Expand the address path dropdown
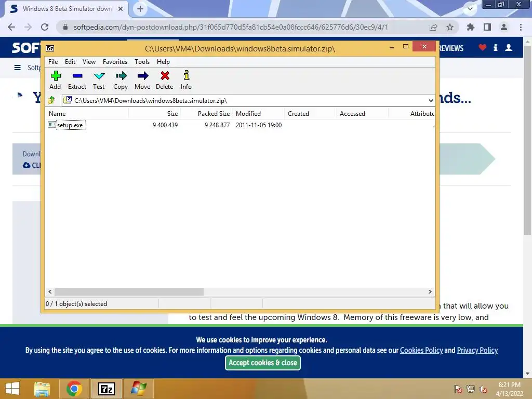532x399 pixels. (431, 100)
